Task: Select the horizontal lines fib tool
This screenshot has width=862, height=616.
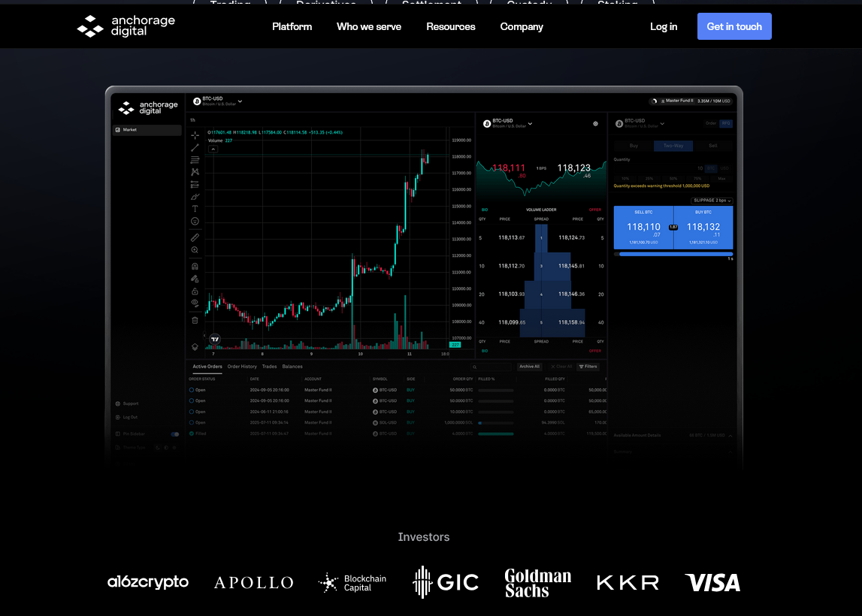Action: 195,160
